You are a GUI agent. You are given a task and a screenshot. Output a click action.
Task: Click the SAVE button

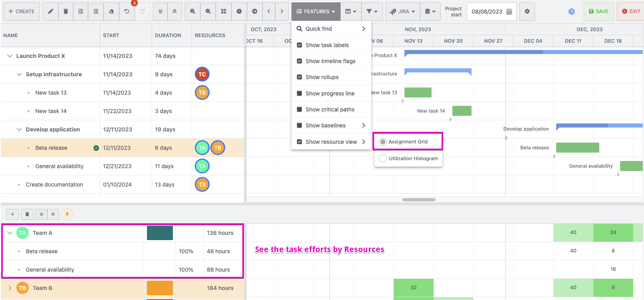(598, 12)
